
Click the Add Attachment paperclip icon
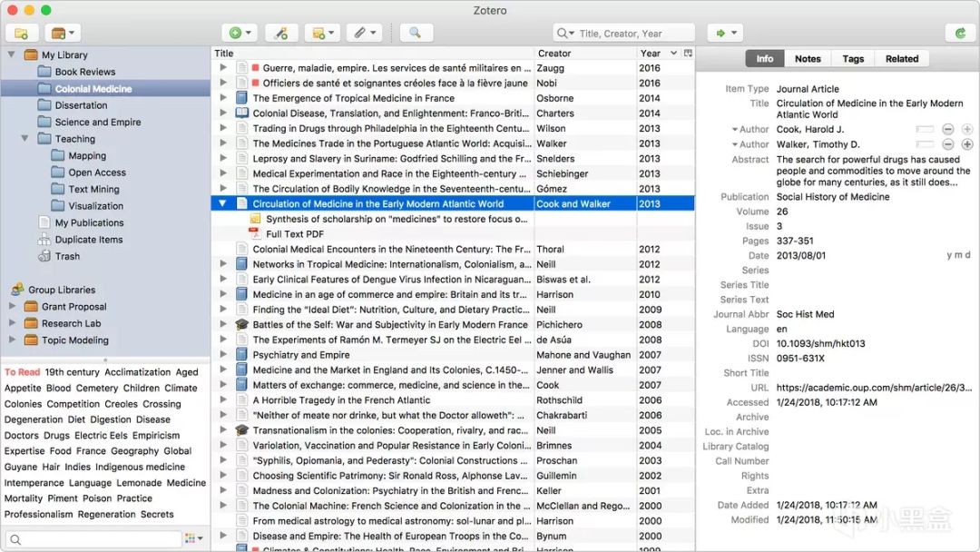pyautogui.click(x=365, y=33)
